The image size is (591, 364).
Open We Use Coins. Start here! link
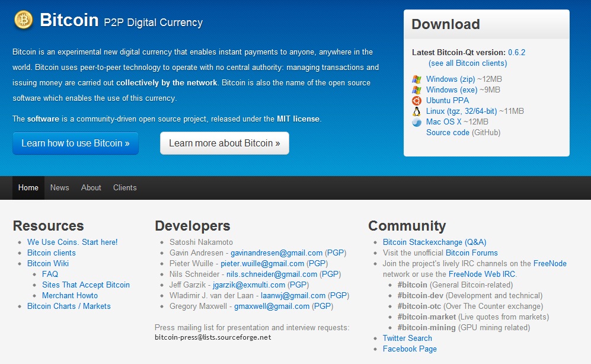click(x=72, y=242)
